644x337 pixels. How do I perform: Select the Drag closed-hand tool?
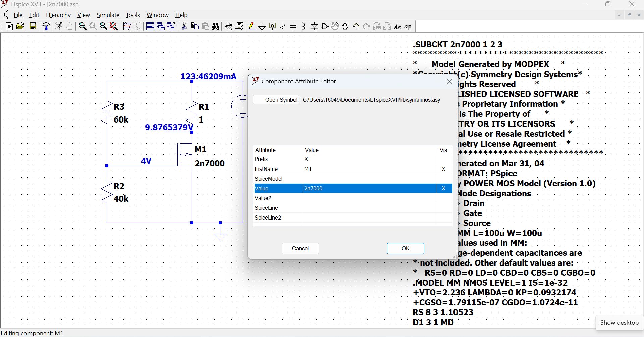[345, 27]
